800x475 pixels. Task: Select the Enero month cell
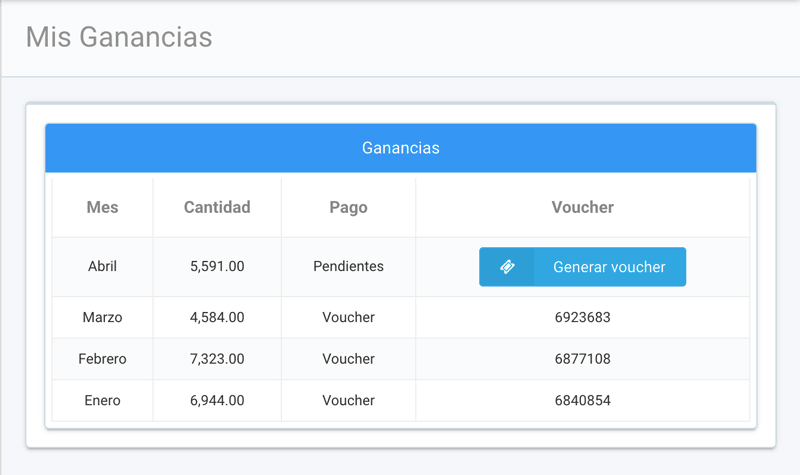click(103, 401)
